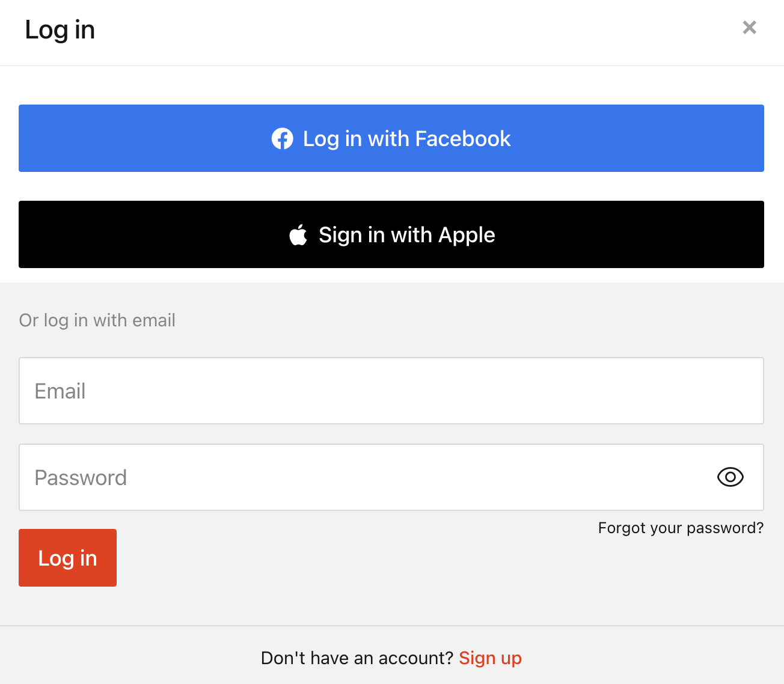This screenshot has width=784, height=684.
Task: Click empty space right of the Email placeholder
Action: (x=421, y=391)
